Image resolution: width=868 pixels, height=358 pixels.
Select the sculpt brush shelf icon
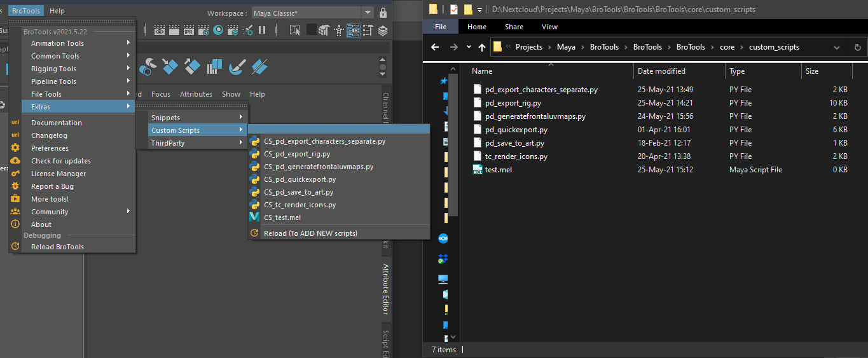click(x=237, y=66)
